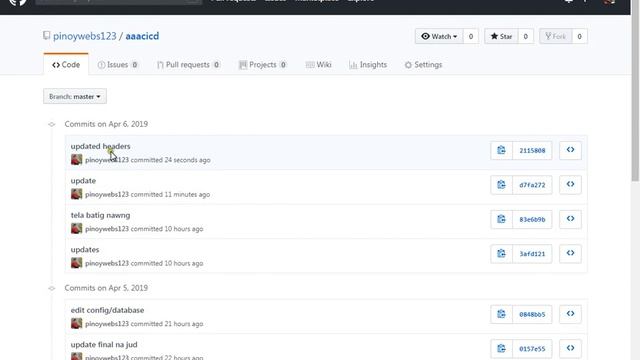View stargazers count next to Star
This screenshot has height=360, width=640.
pyautogui.click(x=525, y=36)
